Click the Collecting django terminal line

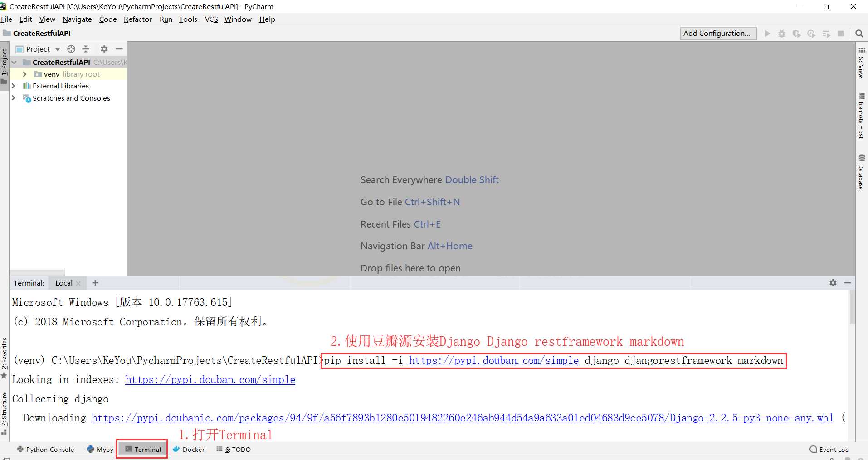(60, 399)
